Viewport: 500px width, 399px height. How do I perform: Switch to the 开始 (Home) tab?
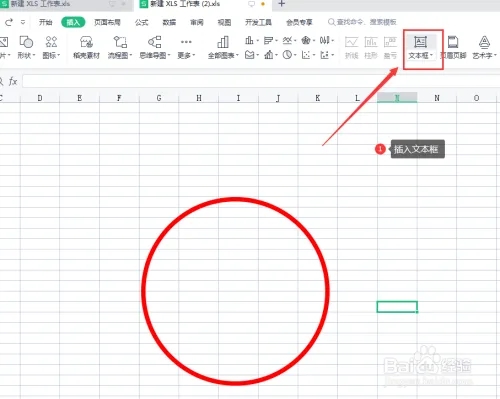pyautogui.click(x=46, y=22)
